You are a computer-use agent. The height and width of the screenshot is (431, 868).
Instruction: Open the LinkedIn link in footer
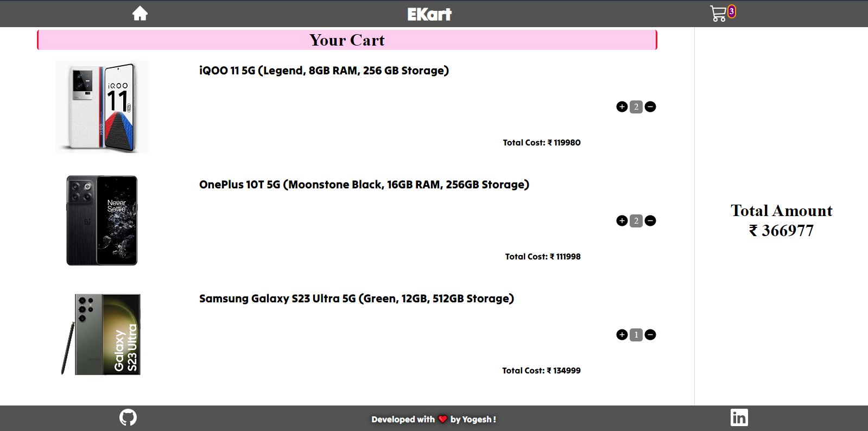[739, 417]
